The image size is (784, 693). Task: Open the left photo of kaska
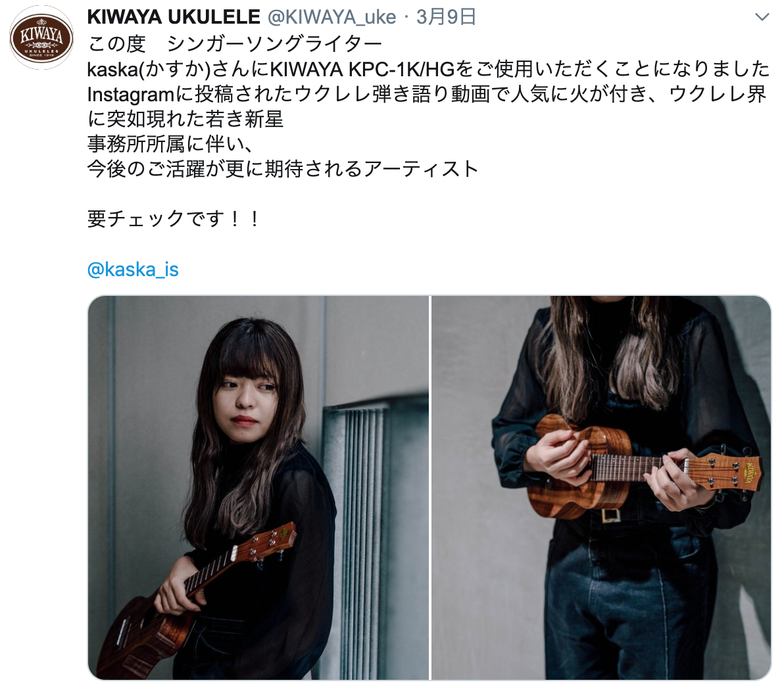pos(258,487)
